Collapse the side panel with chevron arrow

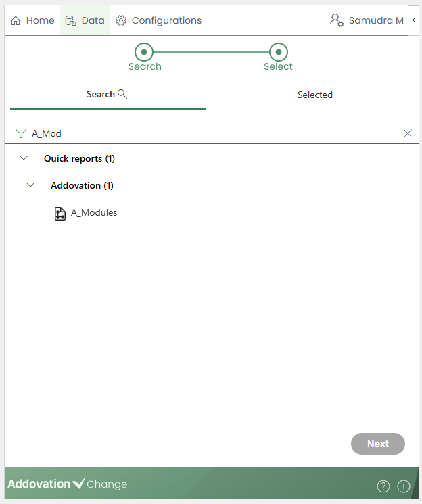[414, 20]
